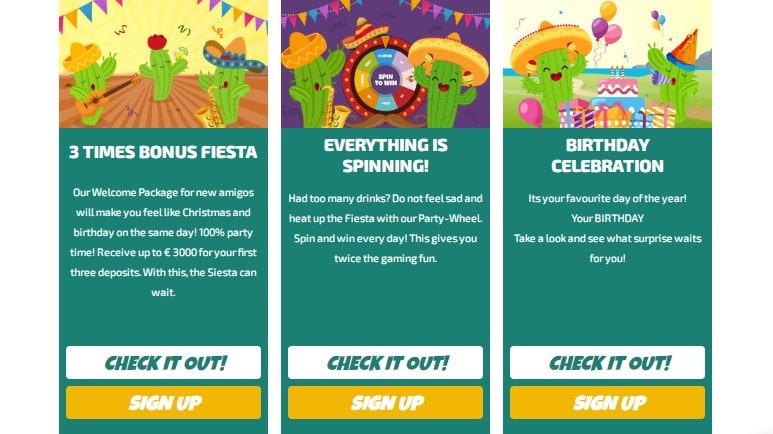This screenshot has width=773, height=434.
Task: Click the Birthday Celebration title
Action: pos(607,155)
